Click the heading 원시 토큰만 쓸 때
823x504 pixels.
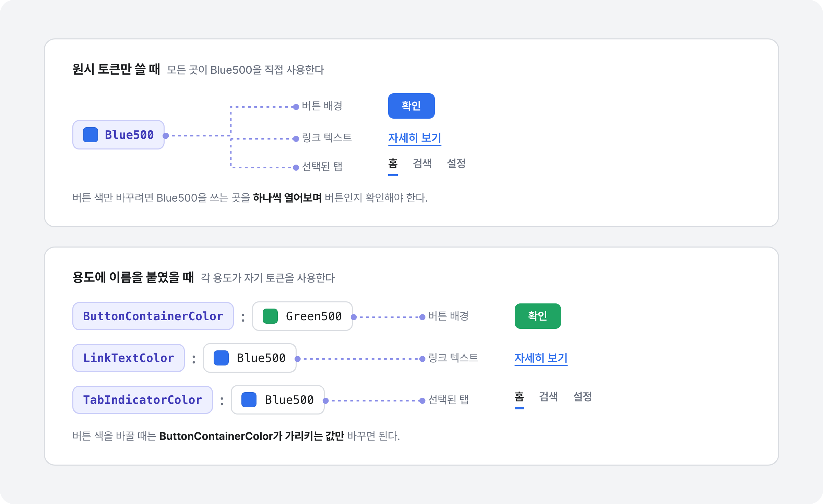point(116,69)
